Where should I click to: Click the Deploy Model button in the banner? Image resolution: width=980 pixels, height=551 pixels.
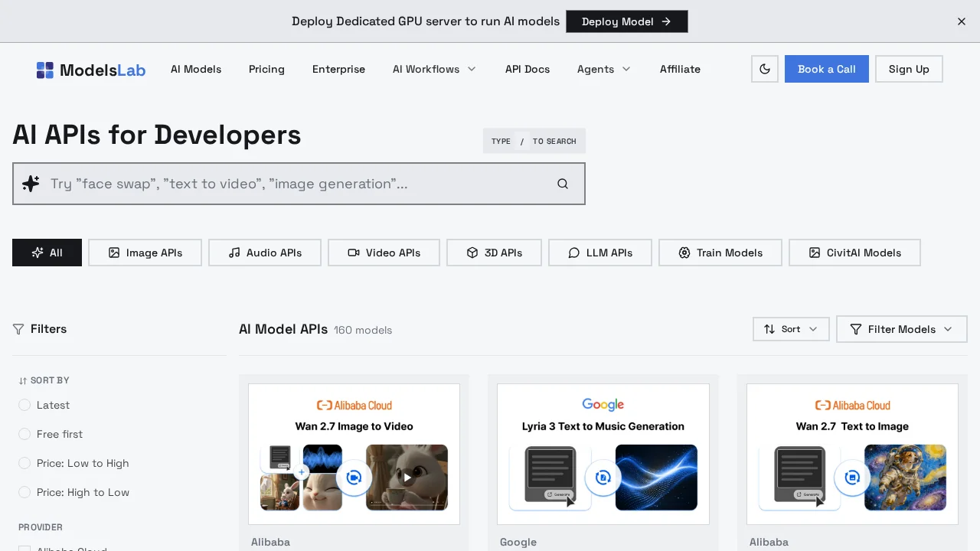(x=626, y=21)
